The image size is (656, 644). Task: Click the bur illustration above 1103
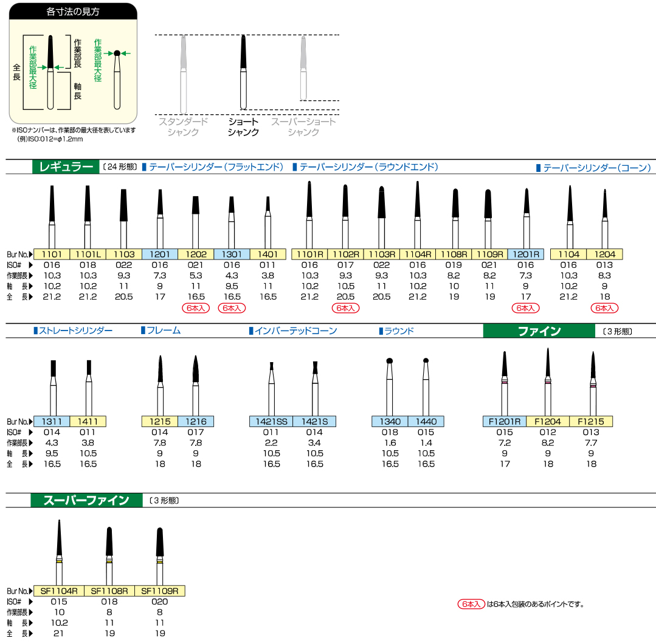coord(123,216)
